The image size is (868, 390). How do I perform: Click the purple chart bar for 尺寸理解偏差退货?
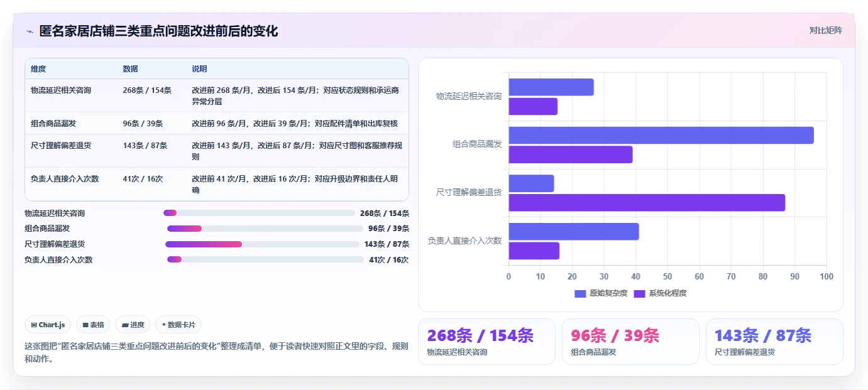pyautogui.click(x=647, y=203)
